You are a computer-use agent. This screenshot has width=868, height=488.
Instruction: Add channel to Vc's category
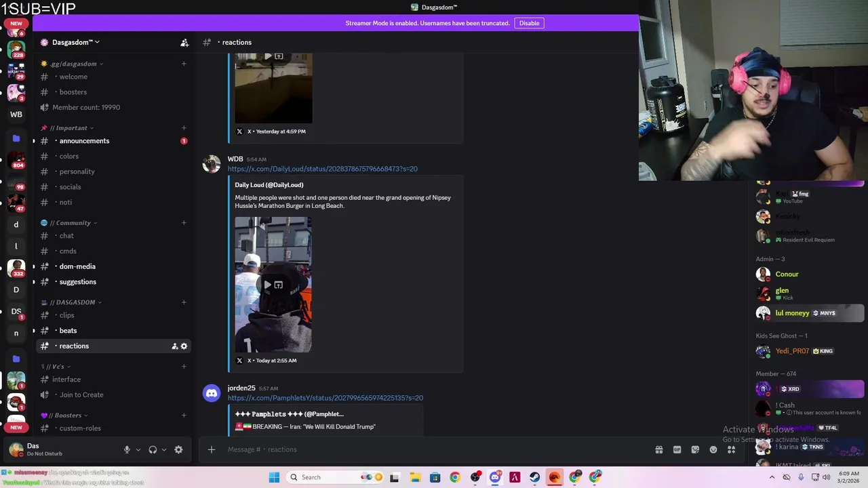pyautogui.click(x=184, y=367)
